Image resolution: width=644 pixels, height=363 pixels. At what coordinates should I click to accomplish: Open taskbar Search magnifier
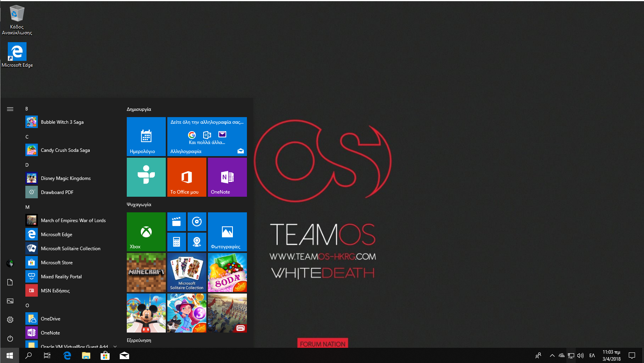tap(28, 356)
